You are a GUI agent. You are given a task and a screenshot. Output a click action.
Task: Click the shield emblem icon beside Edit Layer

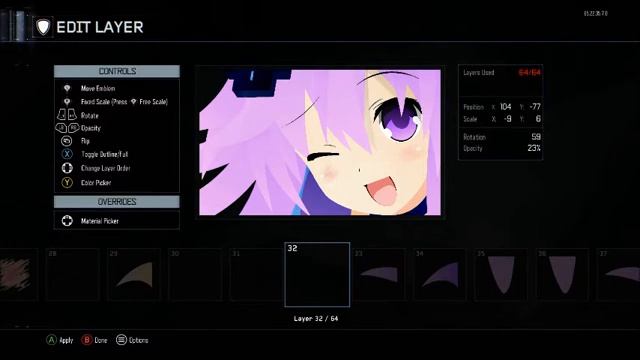click(43, 27)
